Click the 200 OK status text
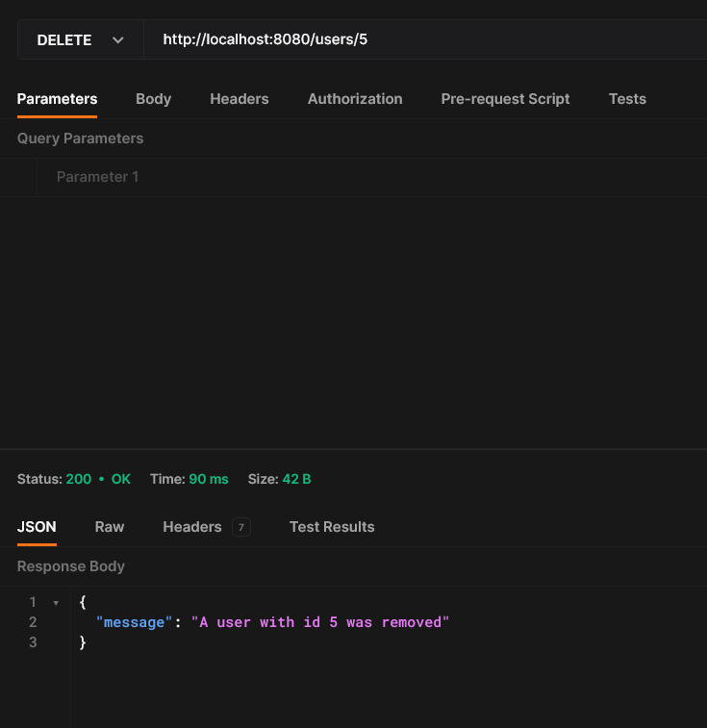707x728 pixels. pos(98,479)
